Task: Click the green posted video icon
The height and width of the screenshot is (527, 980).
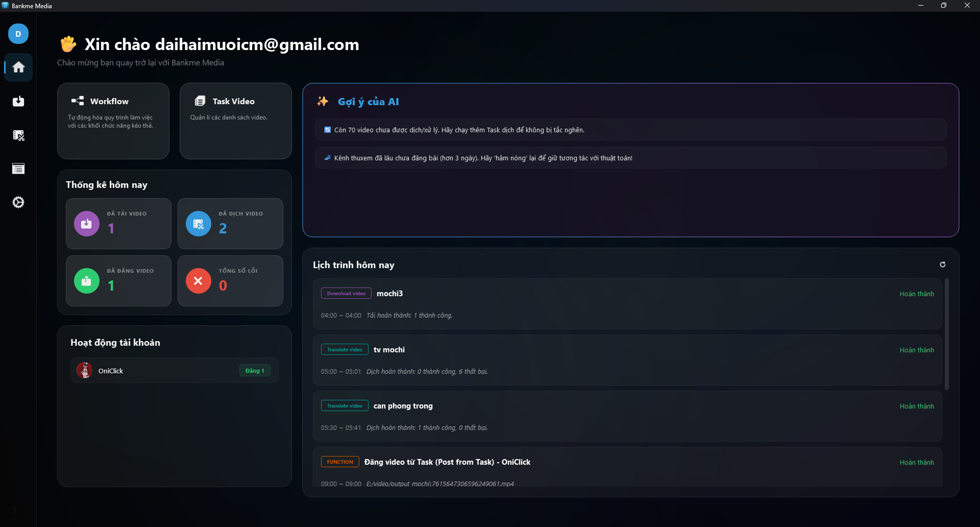Action: click(x=87, y=281)
